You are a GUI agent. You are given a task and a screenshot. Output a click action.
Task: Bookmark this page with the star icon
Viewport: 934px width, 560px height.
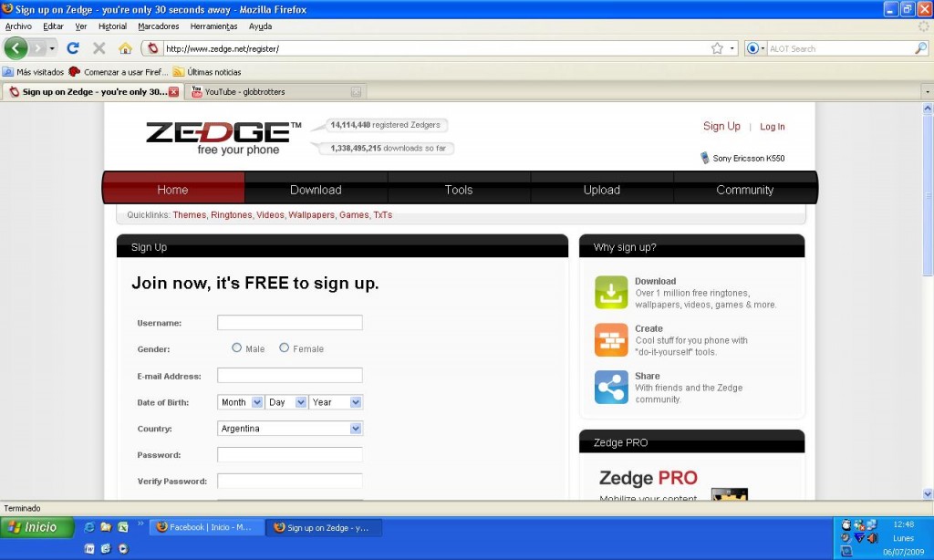point(717,48)
